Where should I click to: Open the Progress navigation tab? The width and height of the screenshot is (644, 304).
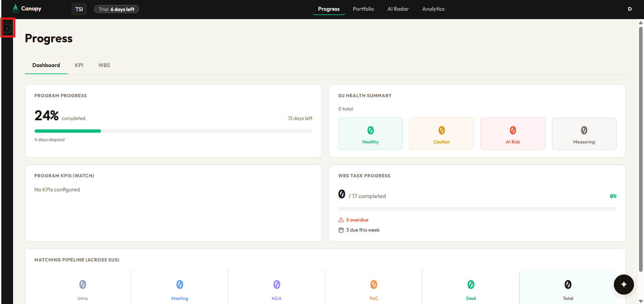329,9
